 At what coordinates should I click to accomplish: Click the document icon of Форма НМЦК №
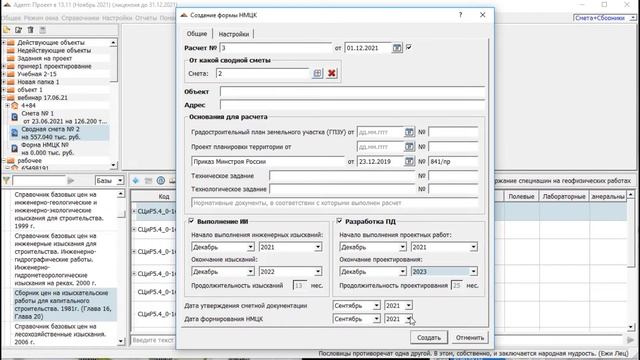[x=14, y=149]
